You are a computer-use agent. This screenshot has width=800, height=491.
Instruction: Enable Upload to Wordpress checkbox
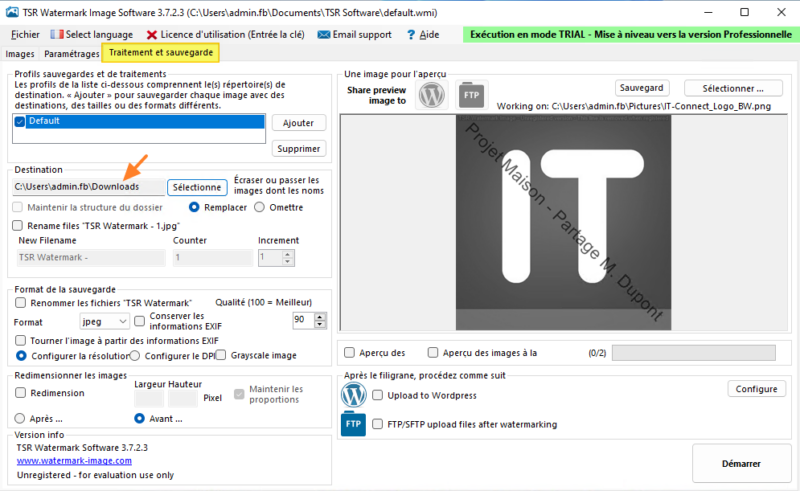[378, 395]
